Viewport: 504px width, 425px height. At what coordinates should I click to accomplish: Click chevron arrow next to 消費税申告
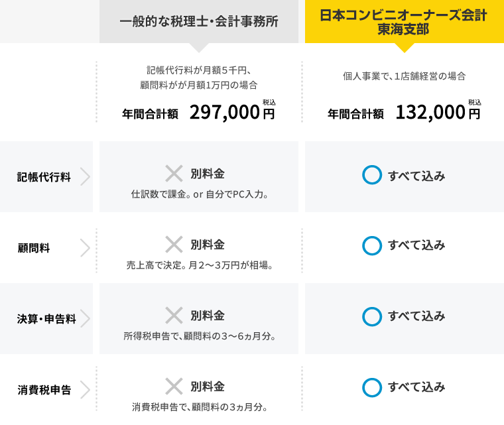85,390
